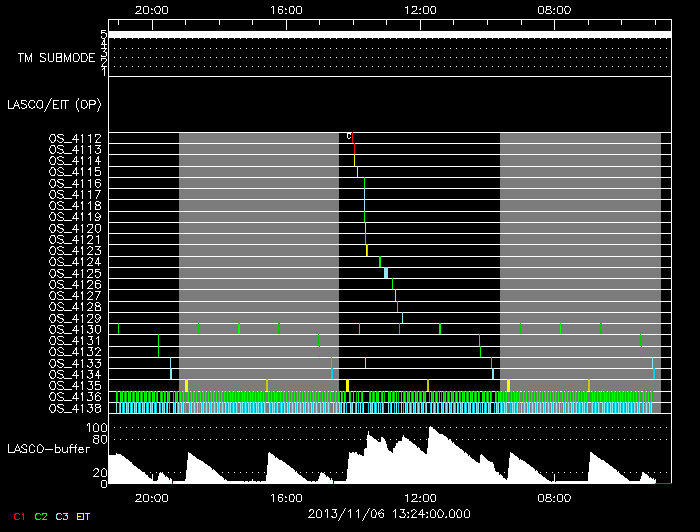Click the LASCO-buffer label

coord(49,449)
